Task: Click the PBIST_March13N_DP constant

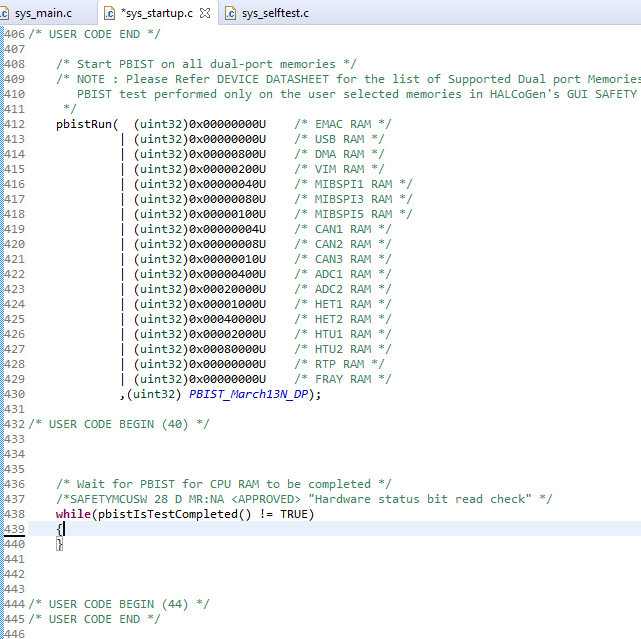Action: 248,394
